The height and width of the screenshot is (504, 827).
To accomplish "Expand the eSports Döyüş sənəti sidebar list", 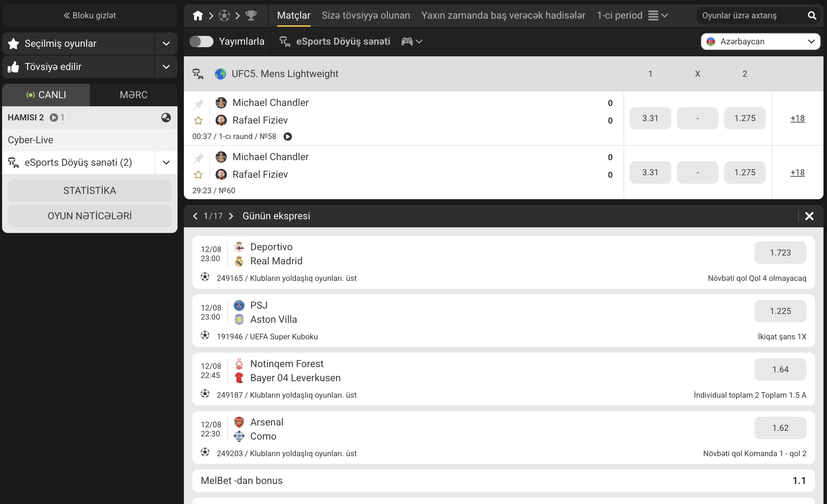I will (166, 163).
